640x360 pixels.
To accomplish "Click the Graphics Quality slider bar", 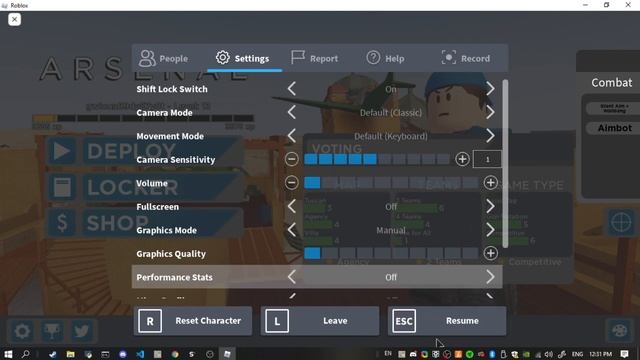I will pyautogui.click(x=391, y=253).
